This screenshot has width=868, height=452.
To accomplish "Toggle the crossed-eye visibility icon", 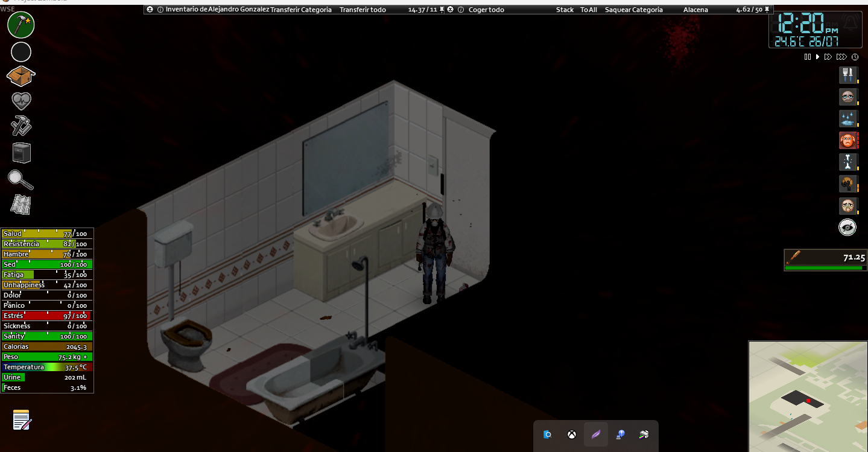I will (x=848, y=228).
